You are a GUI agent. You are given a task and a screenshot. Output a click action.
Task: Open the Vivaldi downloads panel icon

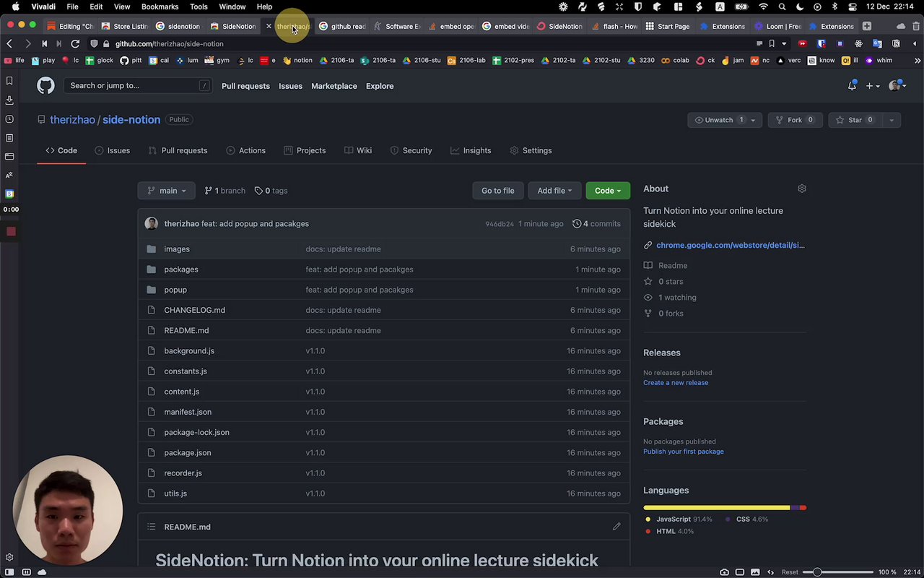(9, 100)
